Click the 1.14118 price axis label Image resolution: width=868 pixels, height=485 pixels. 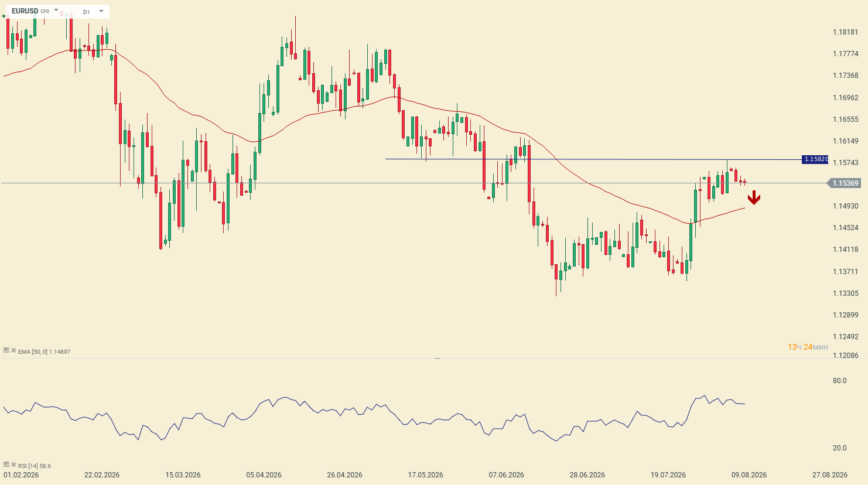(x=845, y=250)
